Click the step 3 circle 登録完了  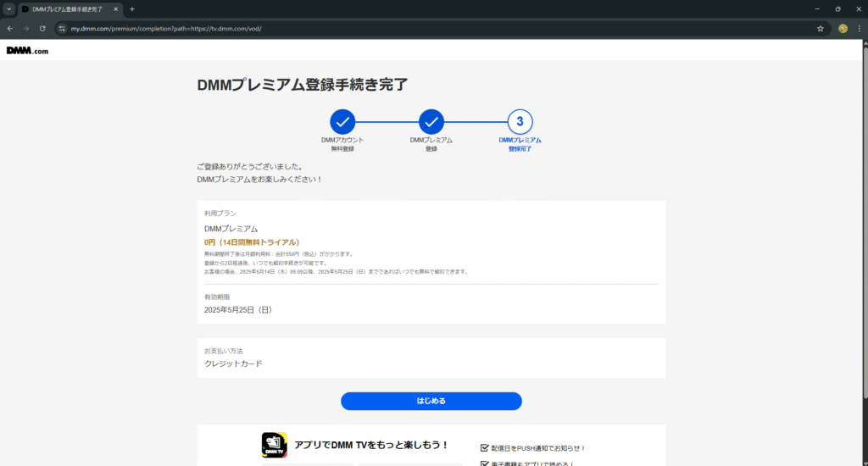[520, 122]
